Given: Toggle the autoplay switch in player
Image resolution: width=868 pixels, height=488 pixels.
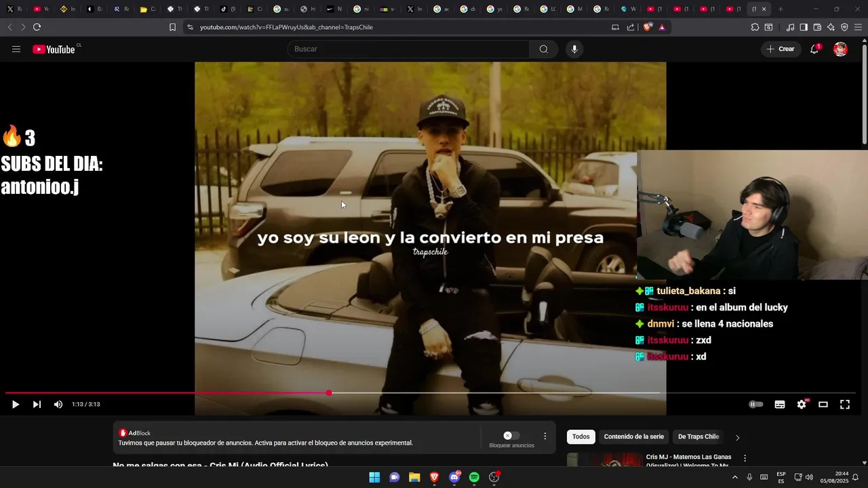Looking at the screenshot, I should [x=756, y=405].
